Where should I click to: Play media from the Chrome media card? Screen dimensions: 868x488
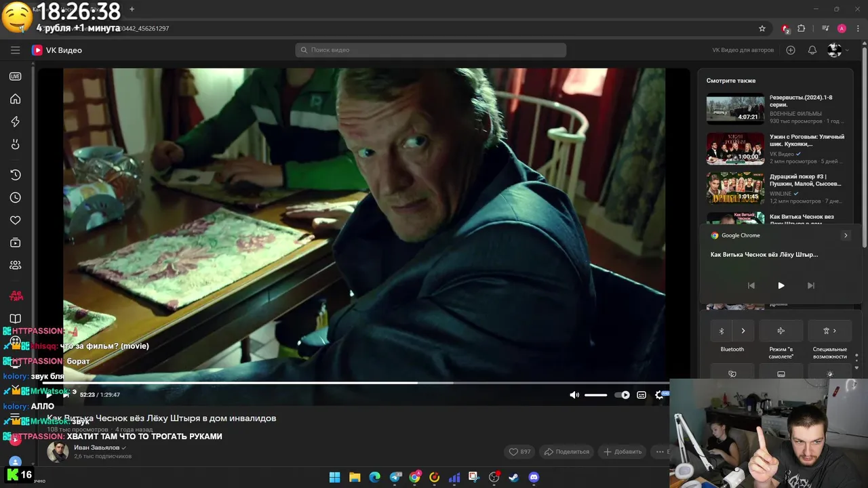781,285
